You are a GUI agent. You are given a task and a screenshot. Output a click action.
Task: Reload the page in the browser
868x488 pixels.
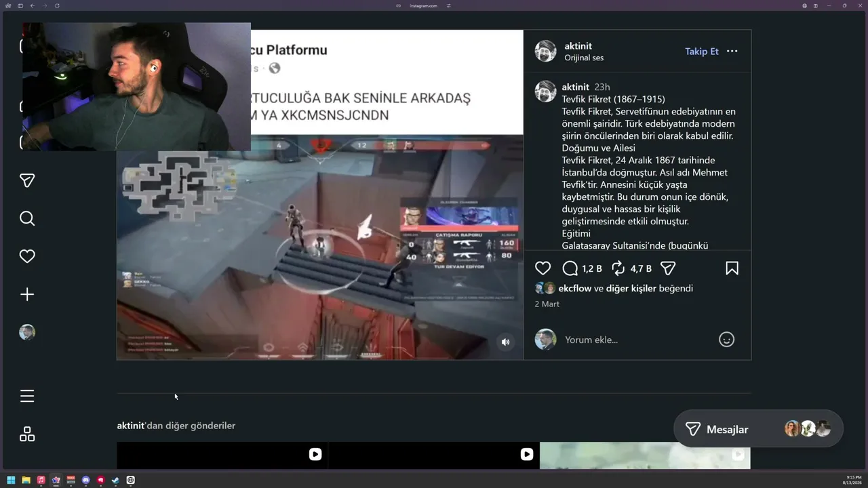pyautogui.click(x=57, y=5)
